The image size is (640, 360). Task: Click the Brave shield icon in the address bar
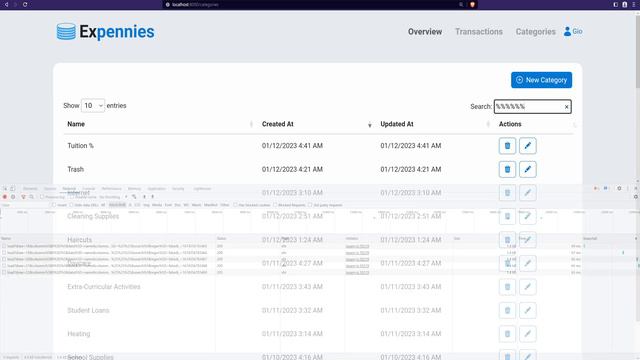[x=472, y=4]
